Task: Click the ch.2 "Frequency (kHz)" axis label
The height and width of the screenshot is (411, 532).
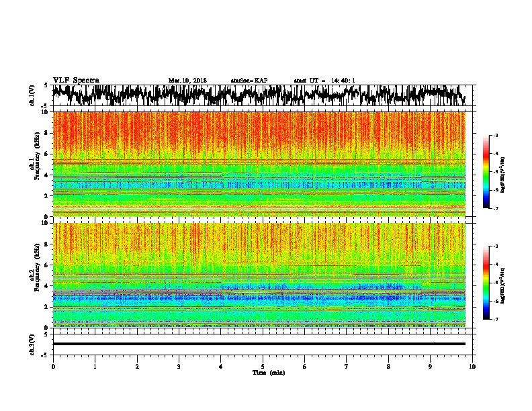Action: [37, 267]
